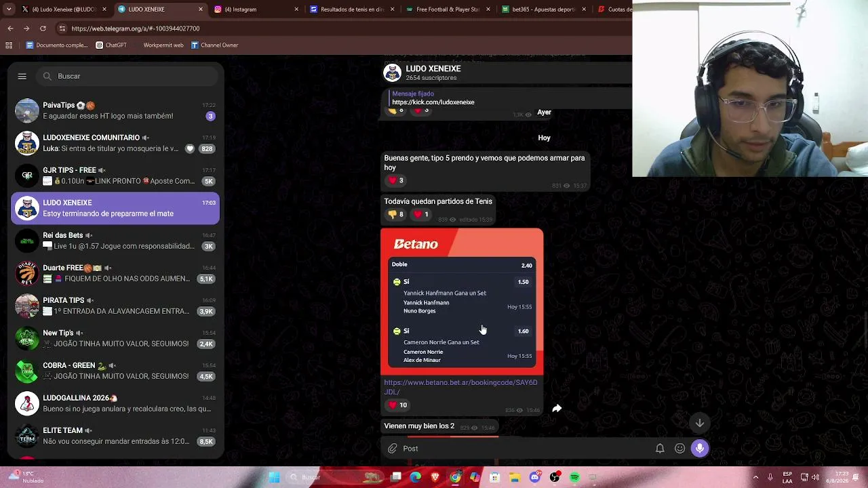Open the Channel Owner bookmark
Viewport: 868px width, 488px height.
pos(214,45)
